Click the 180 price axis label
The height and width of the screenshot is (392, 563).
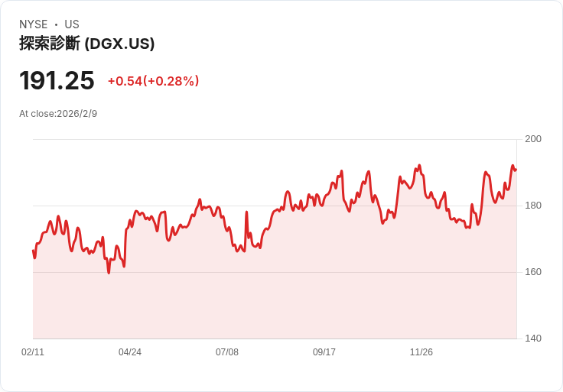533,206
